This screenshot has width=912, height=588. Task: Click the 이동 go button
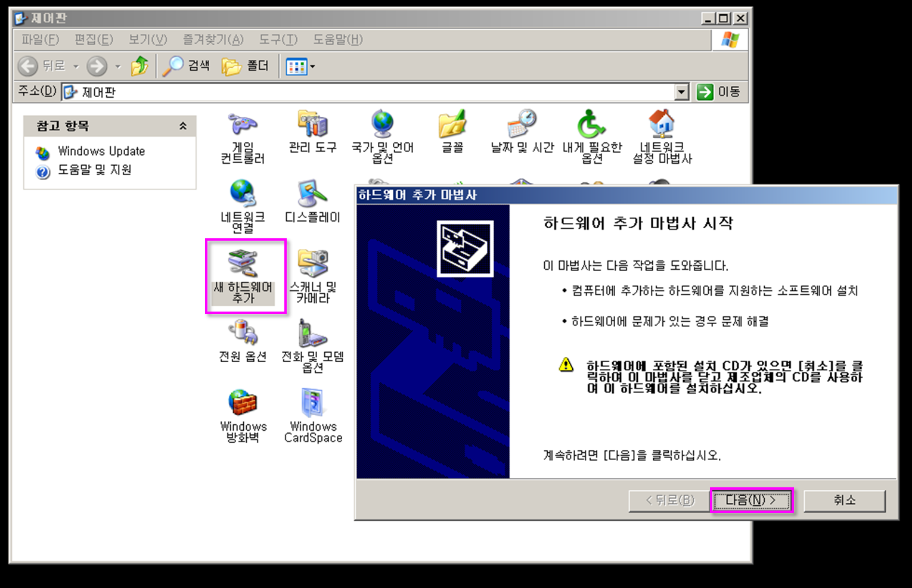click(719, 92)
